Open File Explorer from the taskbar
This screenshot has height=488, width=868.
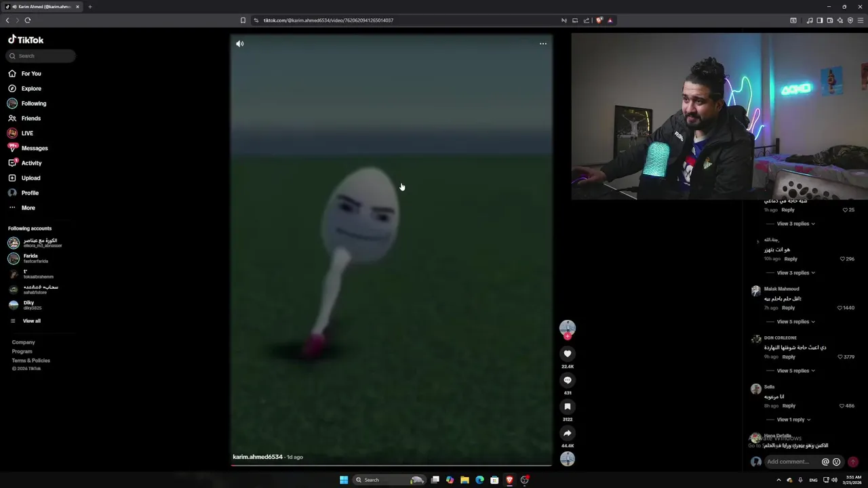(465, 480)
